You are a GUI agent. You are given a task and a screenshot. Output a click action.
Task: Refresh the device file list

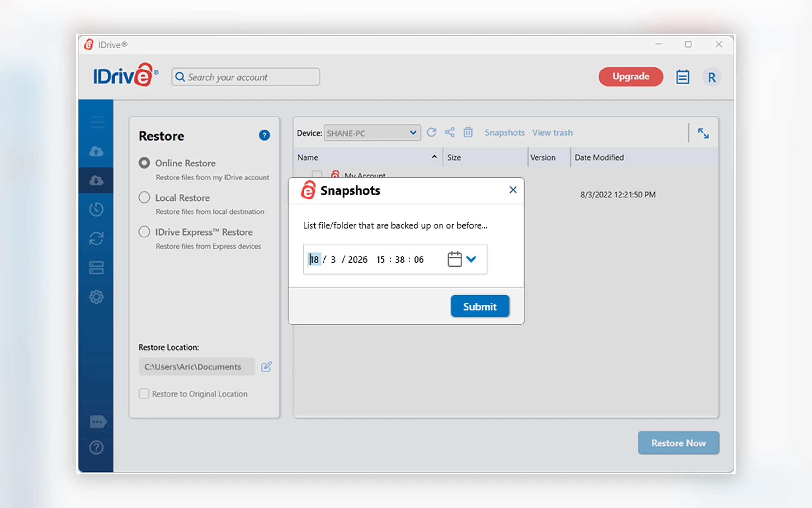pyautogui.click(x=431, y=132)
